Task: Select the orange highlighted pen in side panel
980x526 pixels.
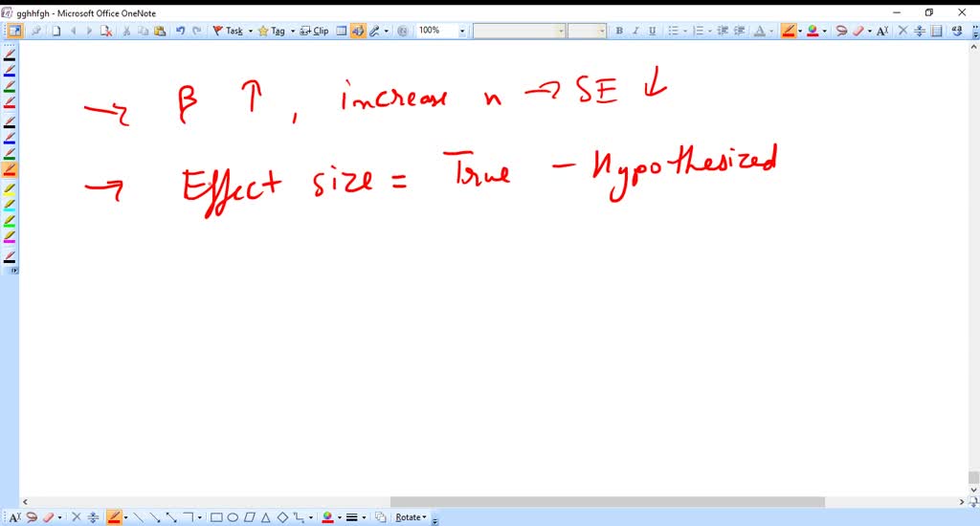Action: (x=10, y=169)
